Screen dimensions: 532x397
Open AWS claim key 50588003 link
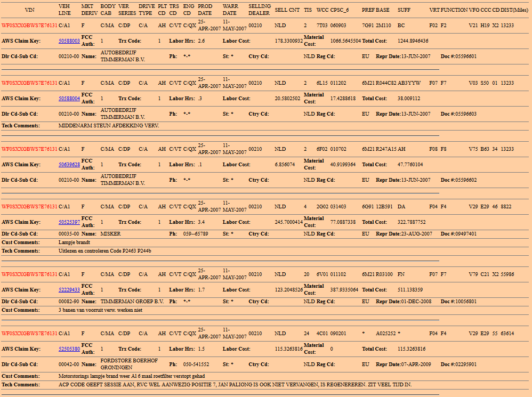pyautogui.click(x=69, y=41)
